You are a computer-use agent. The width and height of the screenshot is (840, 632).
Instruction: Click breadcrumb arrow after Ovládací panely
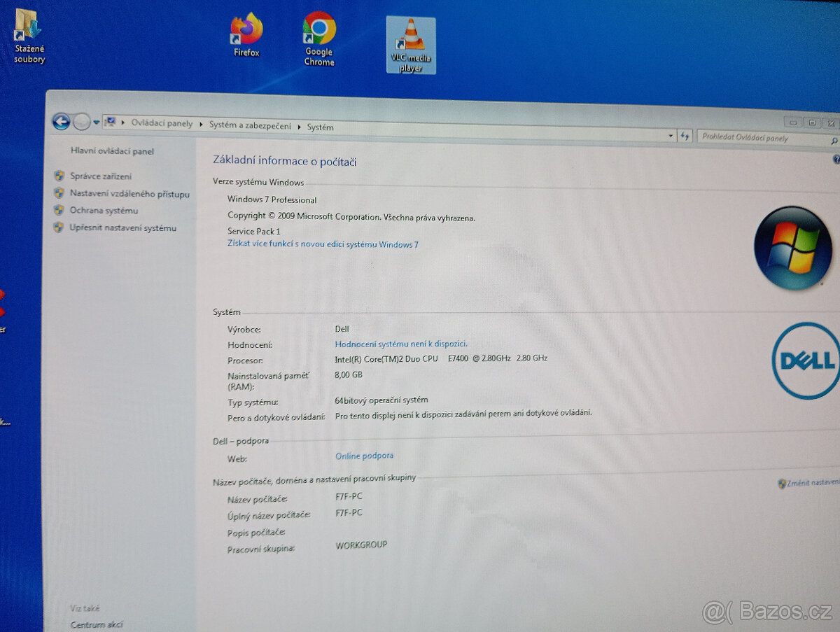click(201, 125)
